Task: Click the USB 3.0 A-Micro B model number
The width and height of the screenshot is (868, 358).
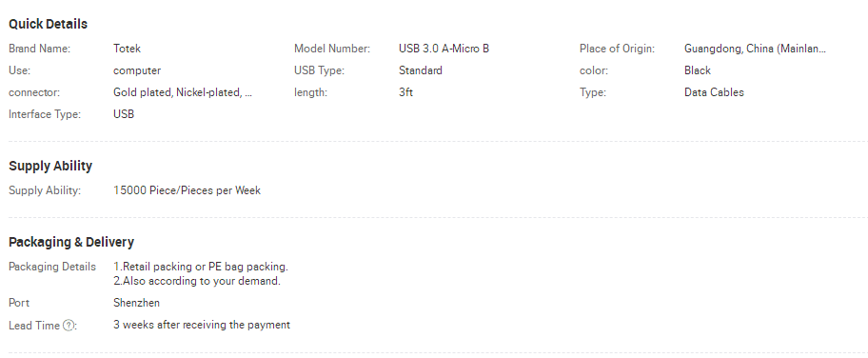Action: 444,49
